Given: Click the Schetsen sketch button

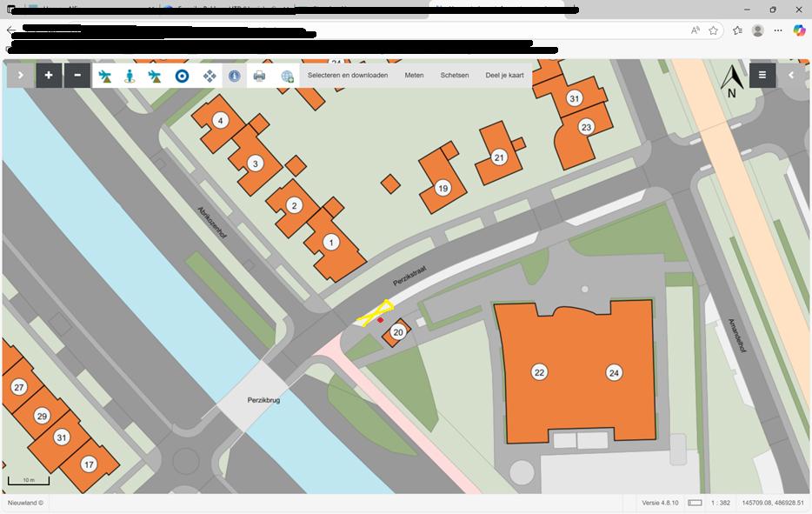Looking at the screenshot, I should pos(455,76).
